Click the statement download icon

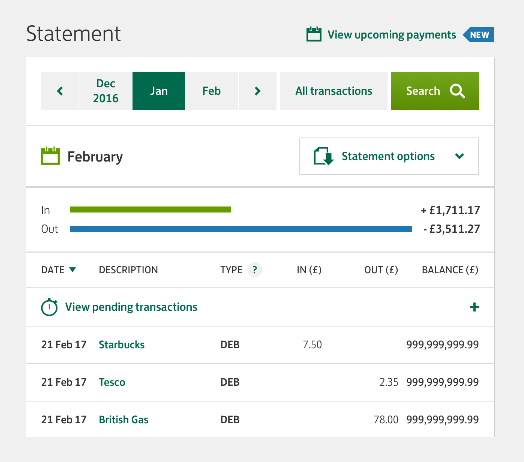[x=323, y=156]
